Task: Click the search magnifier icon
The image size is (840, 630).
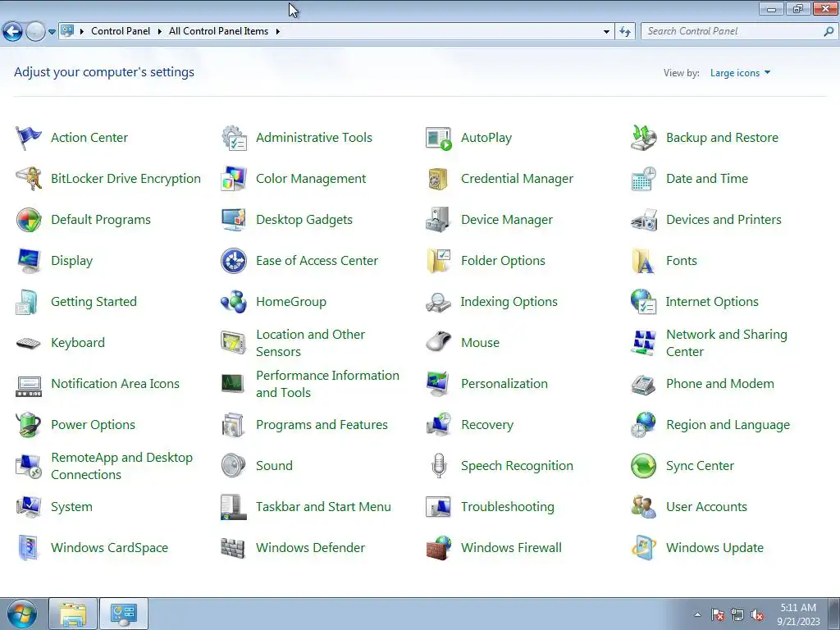Action: click(829, 32)
